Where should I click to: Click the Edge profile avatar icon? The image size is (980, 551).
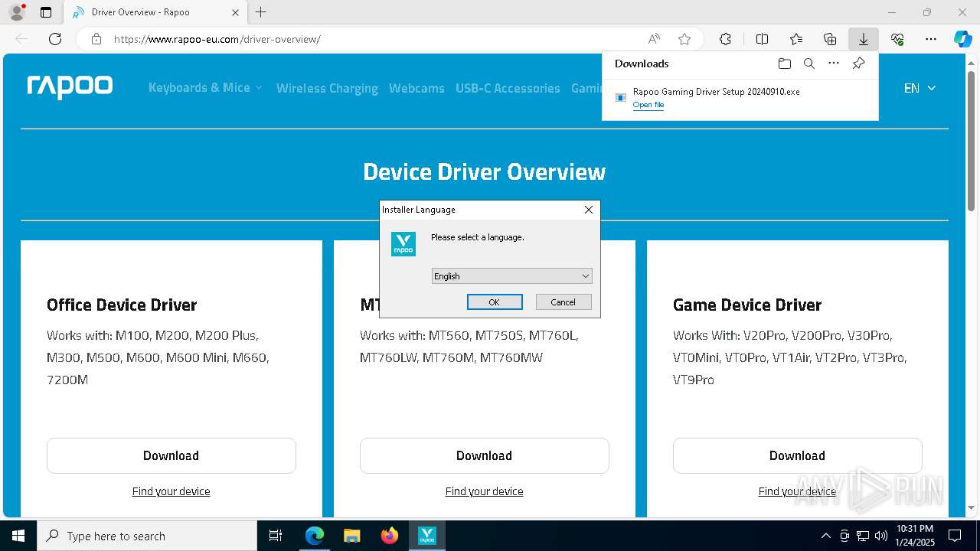click(17, 12)
